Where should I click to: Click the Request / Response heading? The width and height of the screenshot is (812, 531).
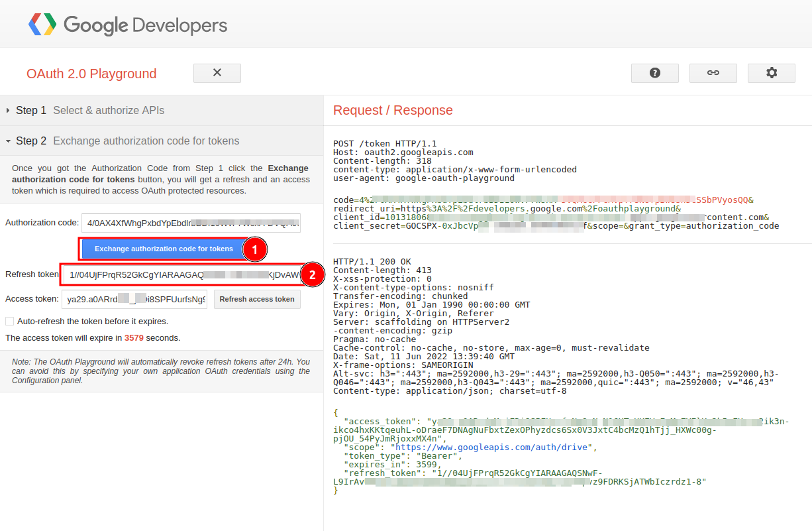(393, 110)
